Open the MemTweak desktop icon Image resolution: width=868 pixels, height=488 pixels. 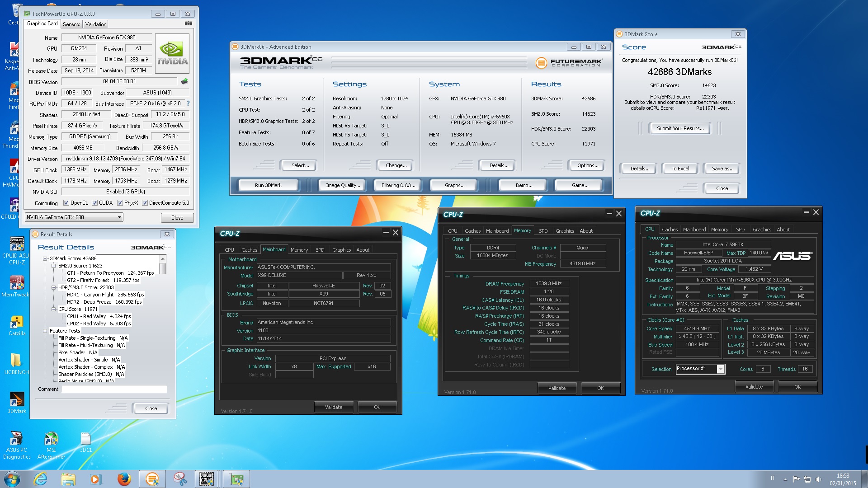(16, 286)
